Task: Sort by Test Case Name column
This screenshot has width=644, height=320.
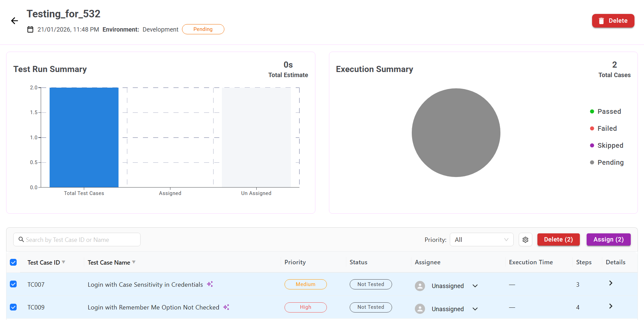Action: coord(134,262)
